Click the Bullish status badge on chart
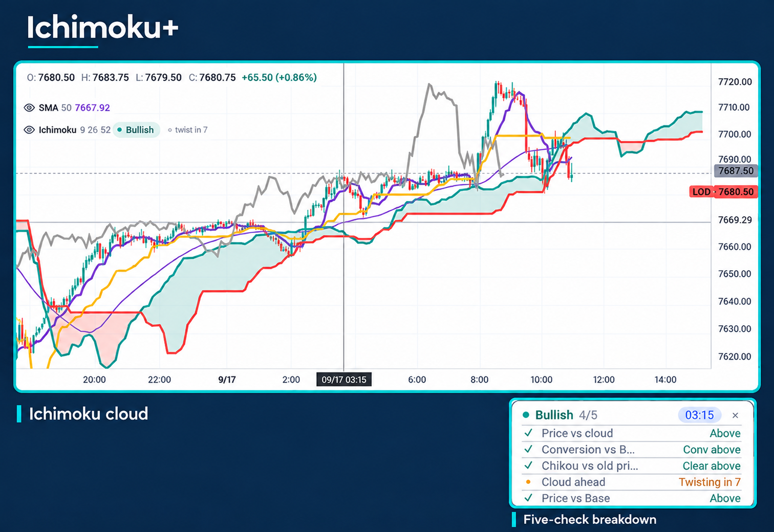Screen dimensions: 774x532 pyautogui.click(x=136, y=130)
